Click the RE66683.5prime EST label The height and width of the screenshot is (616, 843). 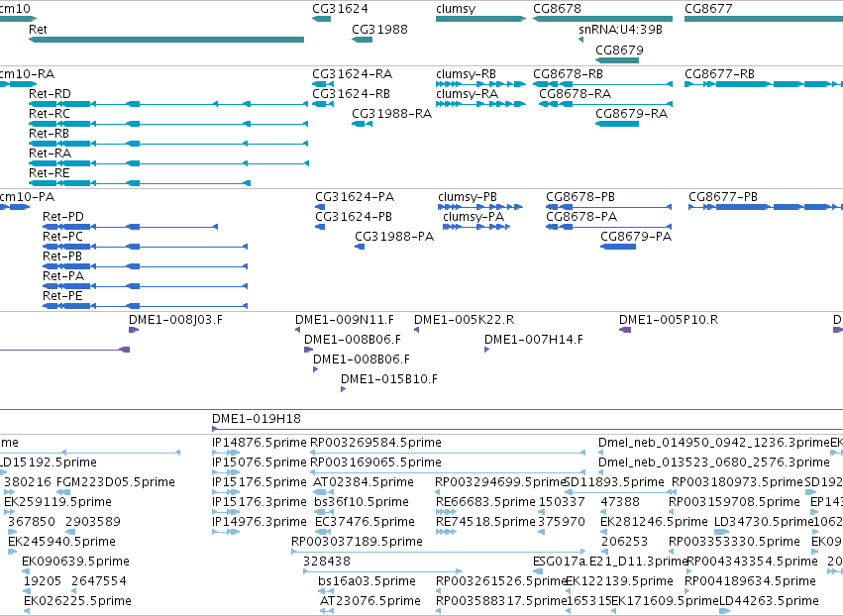point(486,502)
